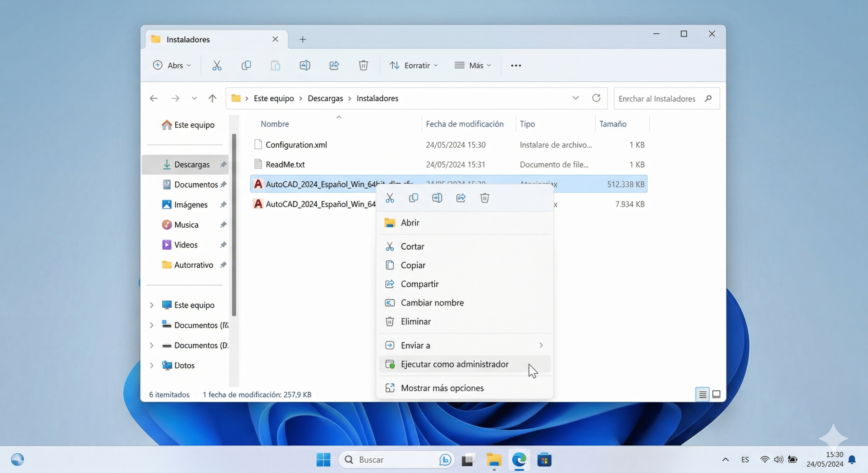
Task: Click inside the Instaladores search box
Action: (x=661, y=98)
